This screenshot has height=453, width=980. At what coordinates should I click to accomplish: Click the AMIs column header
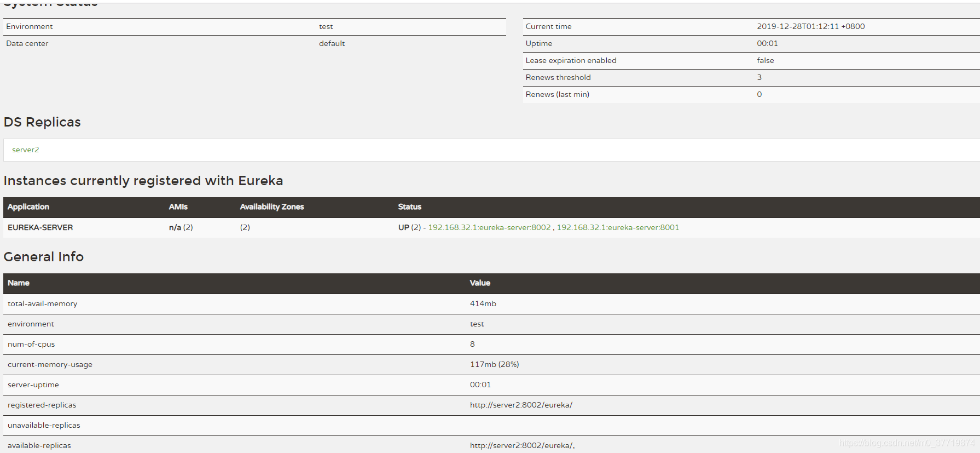pyautogui.click(x=178, y=207)
